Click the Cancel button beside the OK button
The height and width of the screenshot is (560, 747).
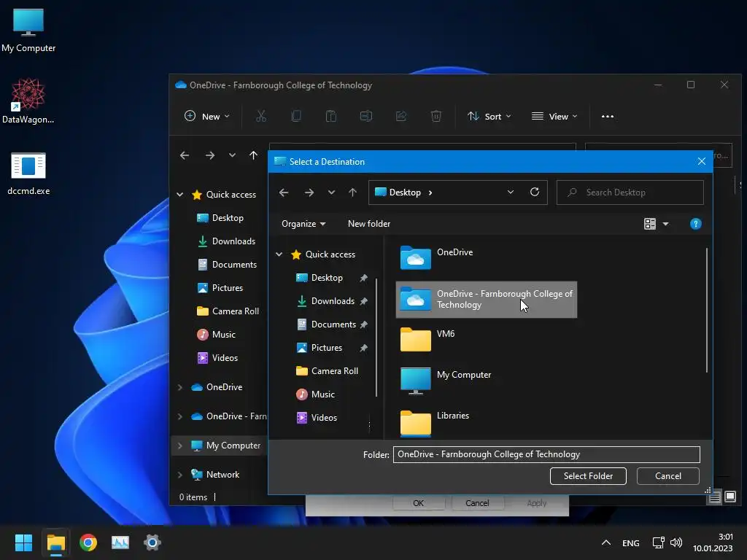click(x=477, y=503)
